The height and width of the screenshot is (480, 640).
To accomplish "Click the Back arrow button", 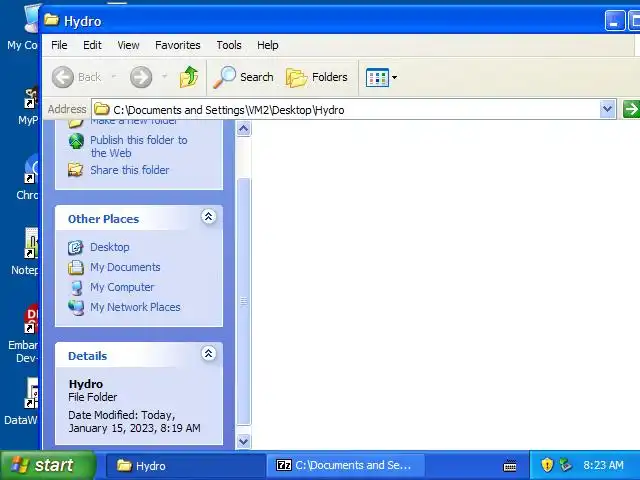I will click(x=63, y=77).
